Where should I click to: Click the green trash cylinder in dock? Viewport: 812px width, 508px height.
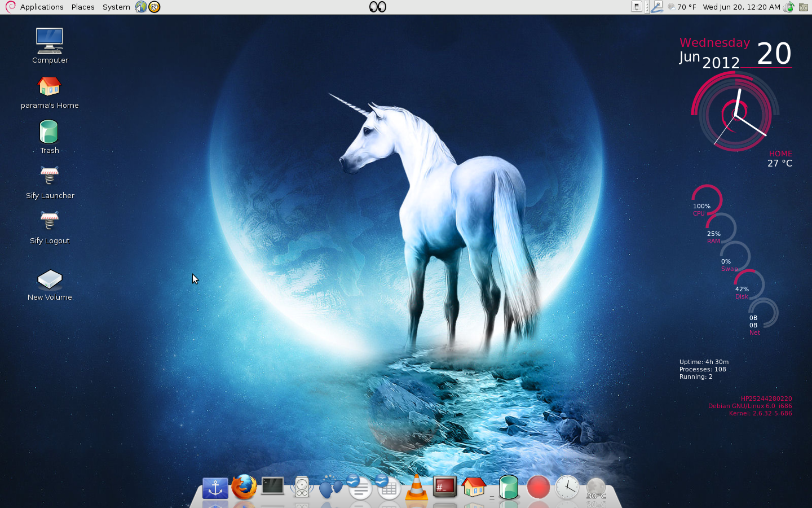pyautogui.click(x=509, y=487)
